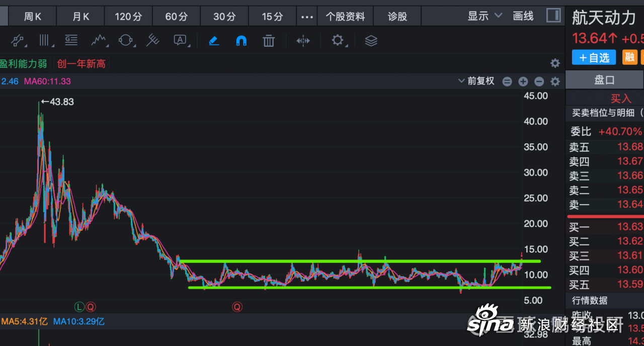Delete drawings with the trash icon
The width and height of the screenshot is (644, 346).
point(269,41)
